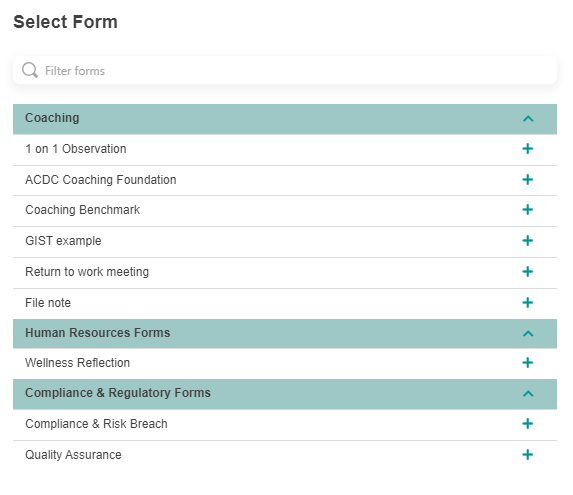Image resolution: width=573 pixels, height=495 pixels.
Task: Click the search magnifier icon
Action: (x=30, y=70)
